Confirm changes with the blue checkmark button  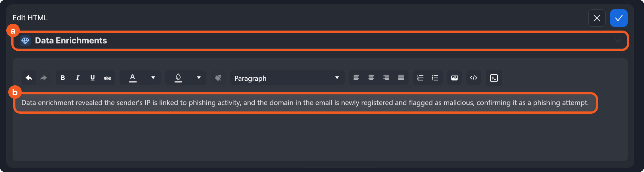[x=619, y=18]
